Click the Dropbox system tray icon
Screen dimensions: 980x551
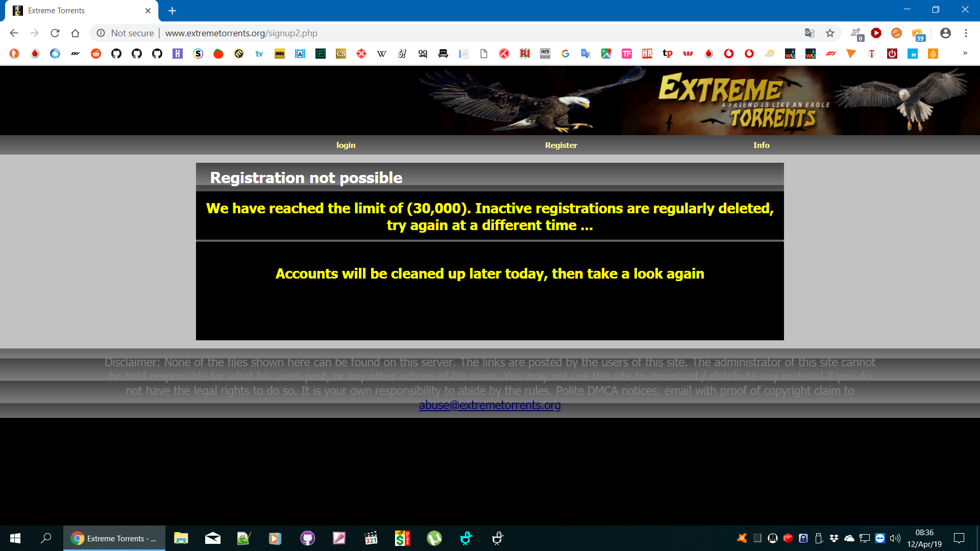click(x=835, y=538)
